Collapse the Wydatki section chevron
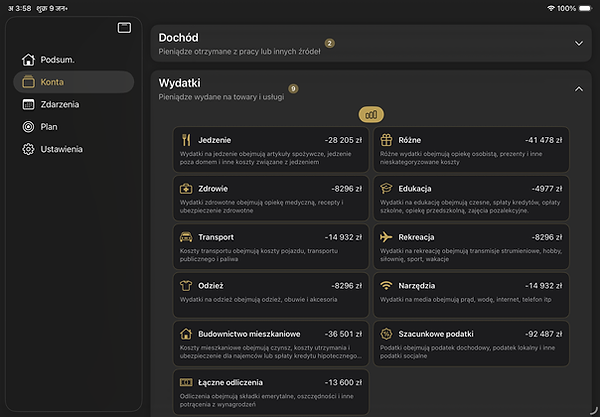The image size is (600, 417). [x=578, y=89]
